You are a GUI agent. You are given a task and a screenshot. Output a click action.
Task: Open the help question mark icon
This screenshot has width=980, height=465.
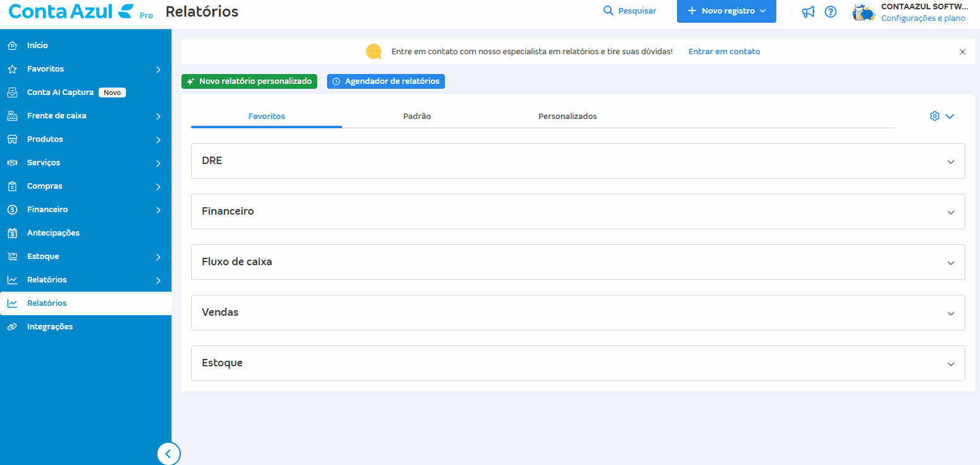831,12
